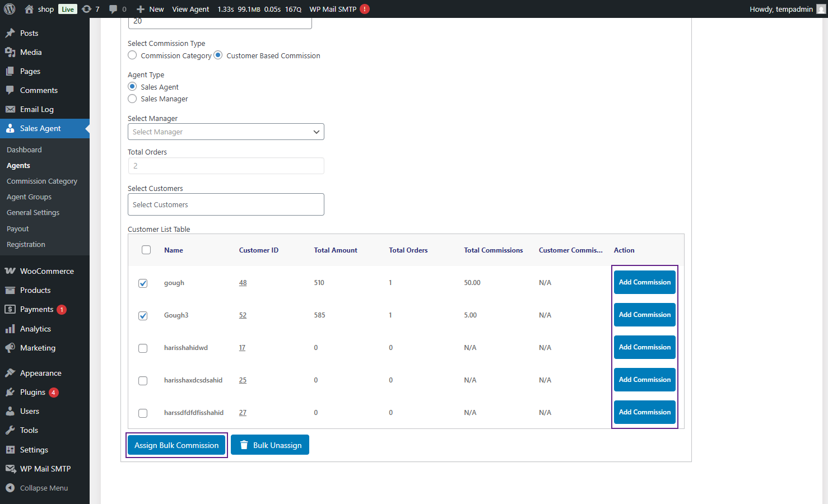This screenshot has width=828, height=504.
Task: Go to Commission Category submenu
Action: 42,181
